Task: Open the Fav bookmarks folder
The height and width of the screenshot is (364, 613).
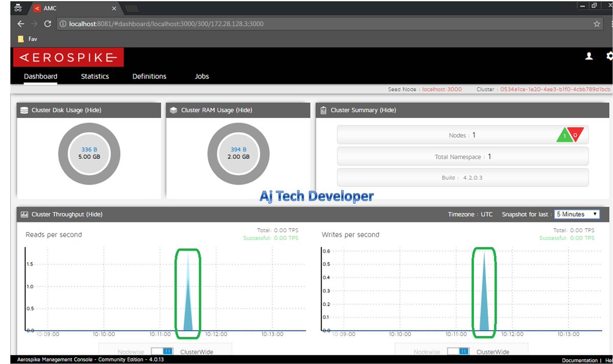Action: pyautogui.click(x=27, y=39)
